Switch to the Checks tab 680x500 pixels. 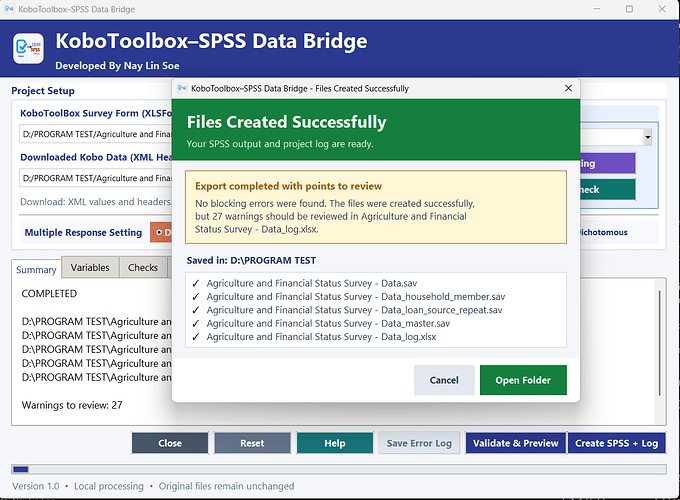pos(143,268)
